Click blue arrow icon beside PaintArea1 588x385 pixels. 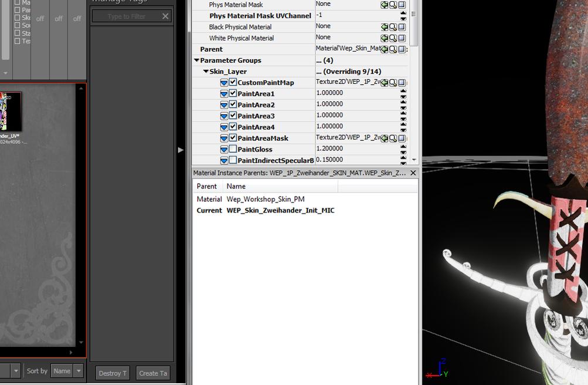[x=224, y=94]
